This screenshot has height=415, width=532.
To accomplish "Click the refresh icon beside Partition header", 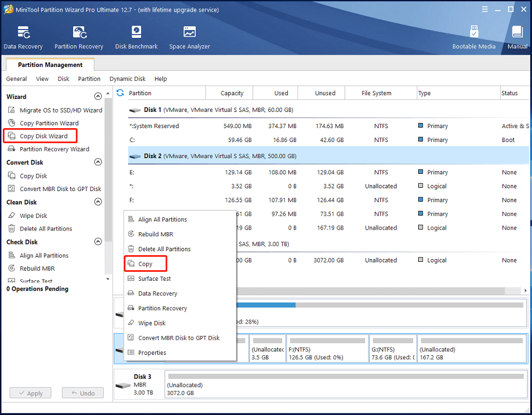I will [x=120, y=93].
